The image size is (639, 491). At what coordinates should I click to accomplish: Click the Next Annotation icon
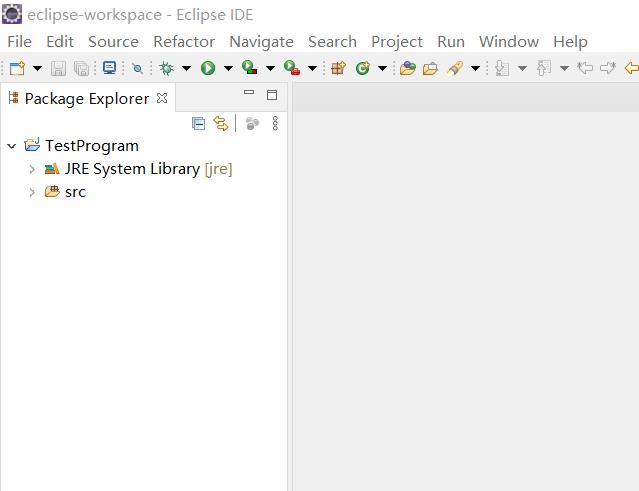click(x=502, y=68)
